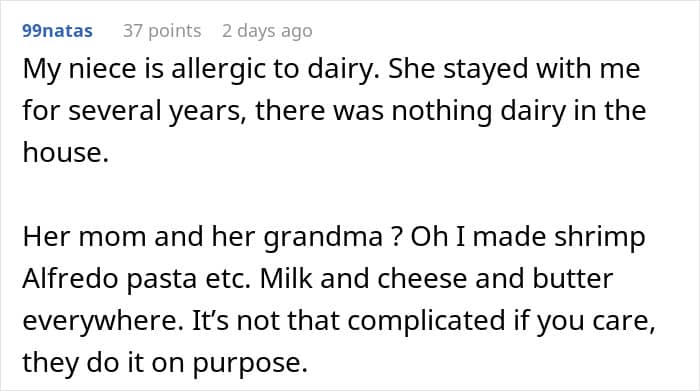Open the 99natas user profile link
This screenshot has width=700, height=391.
tap(58, 31)
